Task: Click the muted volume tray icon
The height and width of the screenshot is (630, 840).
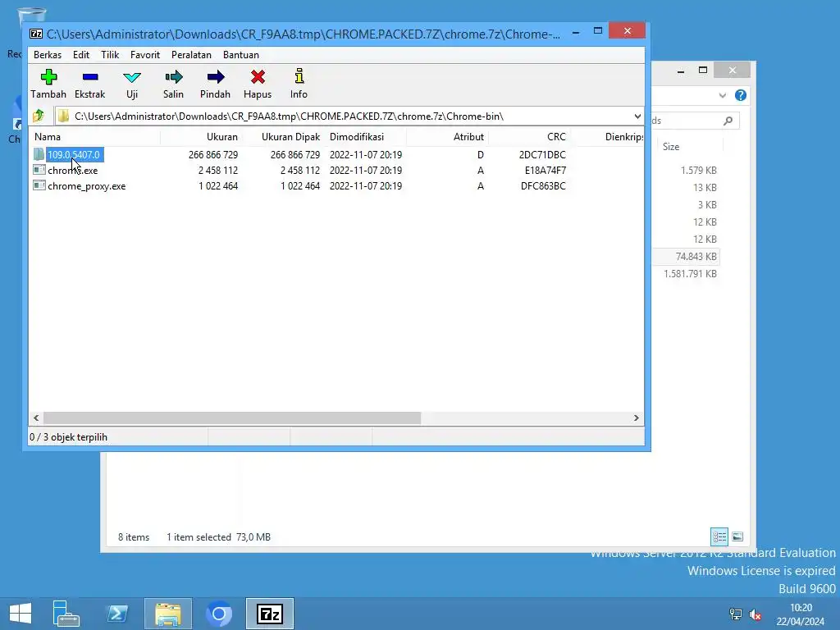Action: 756,614
